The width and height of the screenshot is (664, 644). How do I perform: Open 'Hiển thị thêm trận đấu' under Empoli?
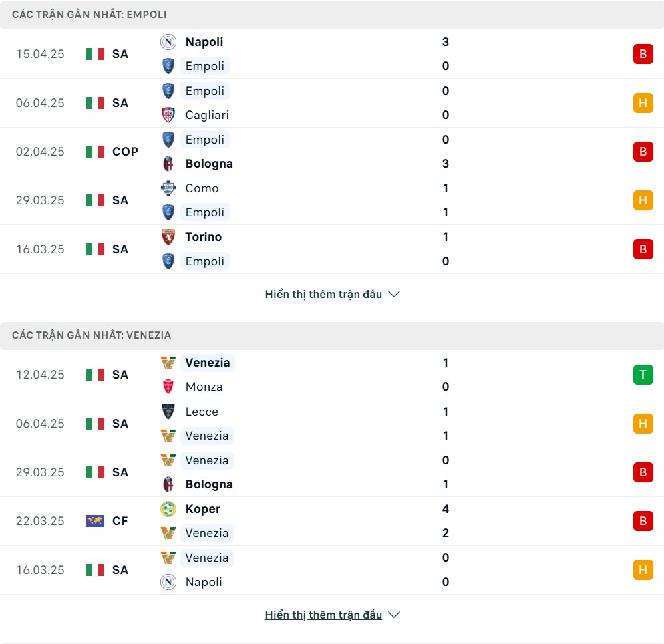(323, 294)
